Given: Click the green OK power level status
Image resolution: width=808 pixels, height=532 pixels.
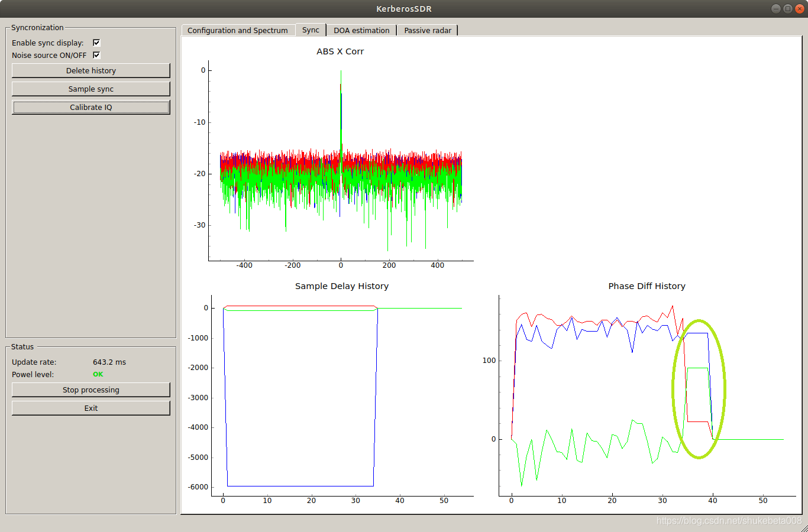Looking at the screenshot, I should [x=98, y=374].
